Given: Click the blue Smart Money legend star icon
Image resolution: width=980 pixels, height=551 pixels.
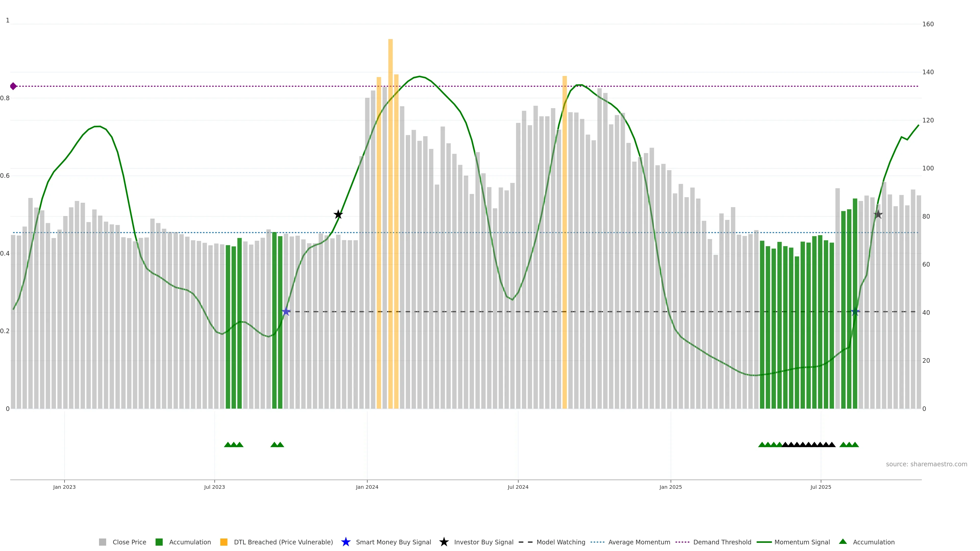Looking at the screenshot, I should [346, 542].
